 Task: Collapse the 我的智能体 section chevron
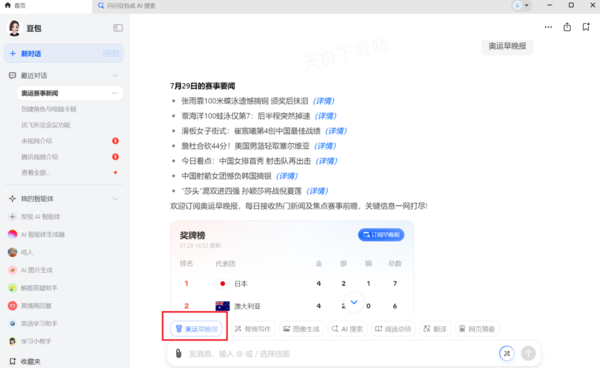pyautogui.click(x=115, y=199)
